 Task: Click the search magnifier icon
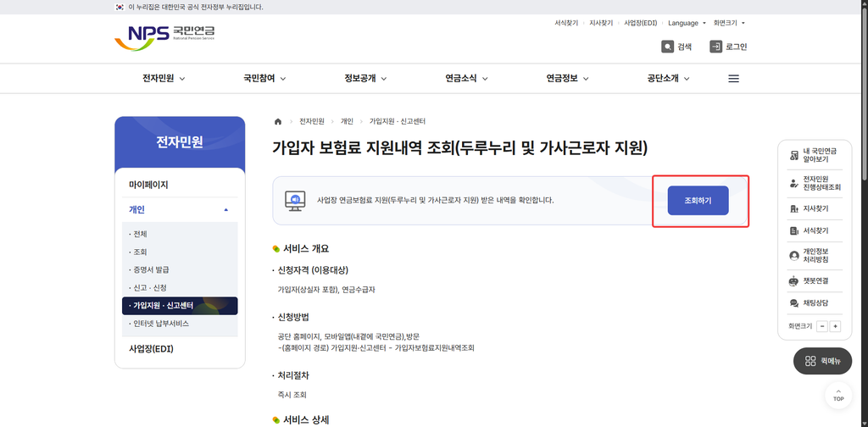click(x=668, y=47)
